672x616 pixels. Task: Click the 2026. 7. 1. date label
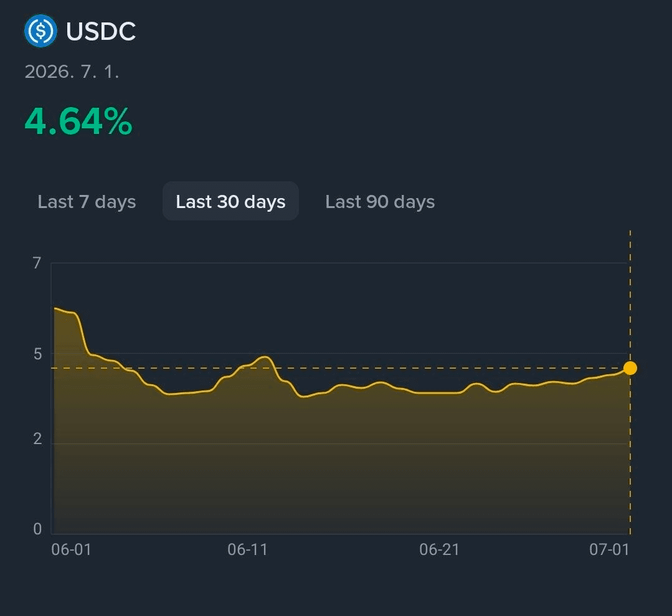click(x=72, y=72)
